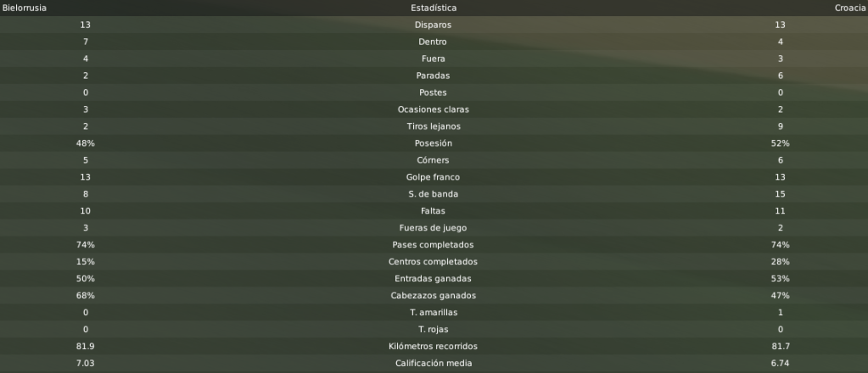Select the Cabezazos ganados row label
Viewport: 868px width, 373px height.
coord(434,296)
